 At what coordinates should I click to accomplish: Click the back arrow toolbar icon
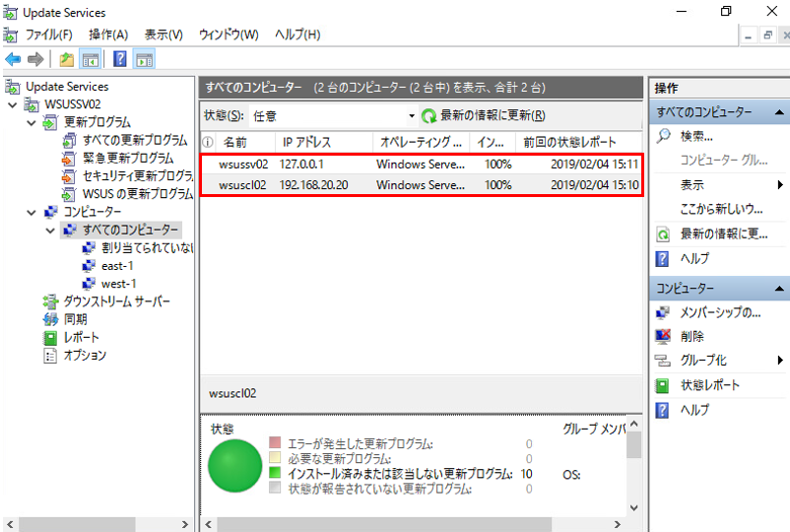(x=13, y=59)
